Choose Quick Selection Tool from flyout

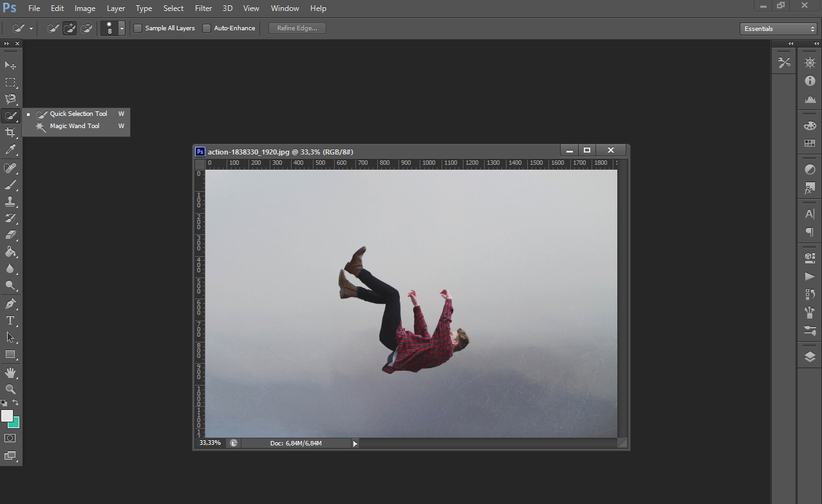click(76, 114)
